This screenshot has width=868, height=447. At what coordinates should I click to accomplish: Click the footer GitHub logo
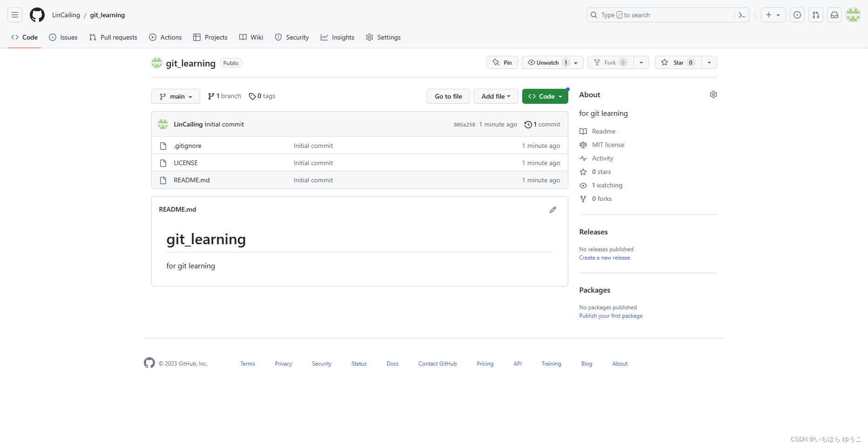149,363
